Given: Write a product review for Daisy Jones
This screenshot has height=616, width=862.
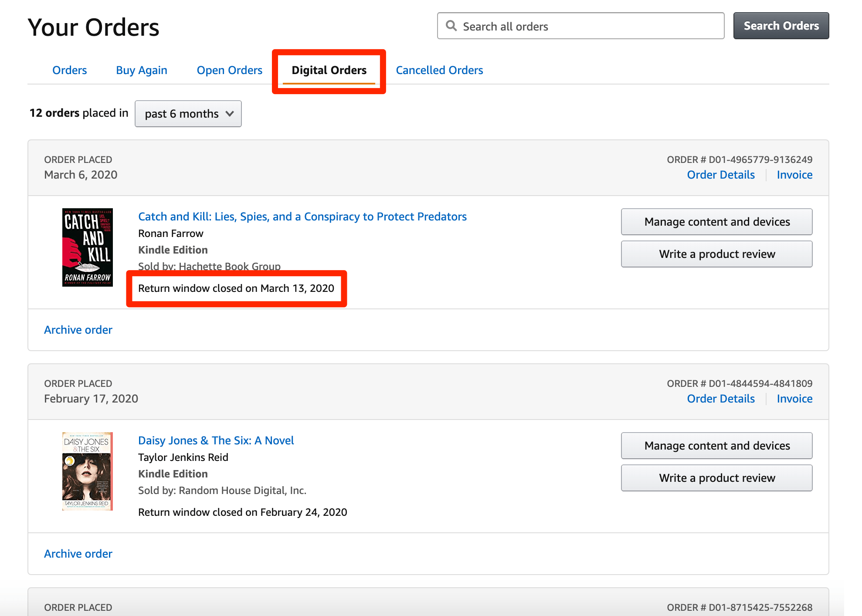Looking at the screenshot, I should pos(717,478).
